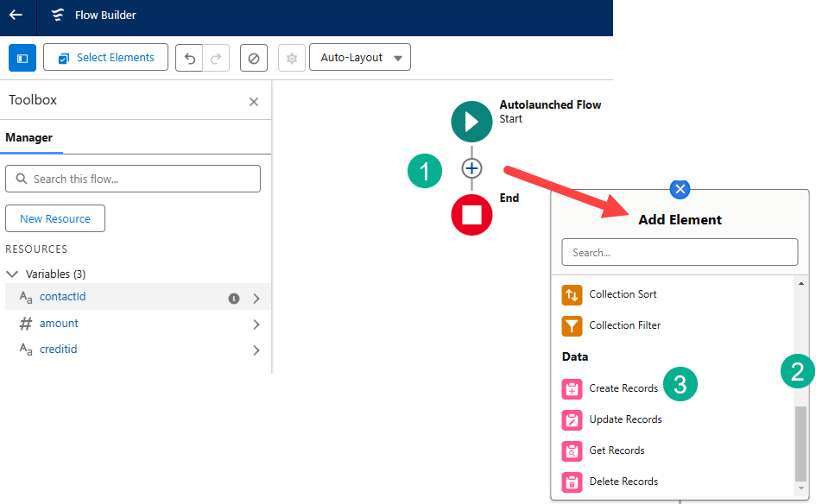Click the Add Element list scrollbar
Viewport: 816px width, 504px height.
(x=800, y=442)
